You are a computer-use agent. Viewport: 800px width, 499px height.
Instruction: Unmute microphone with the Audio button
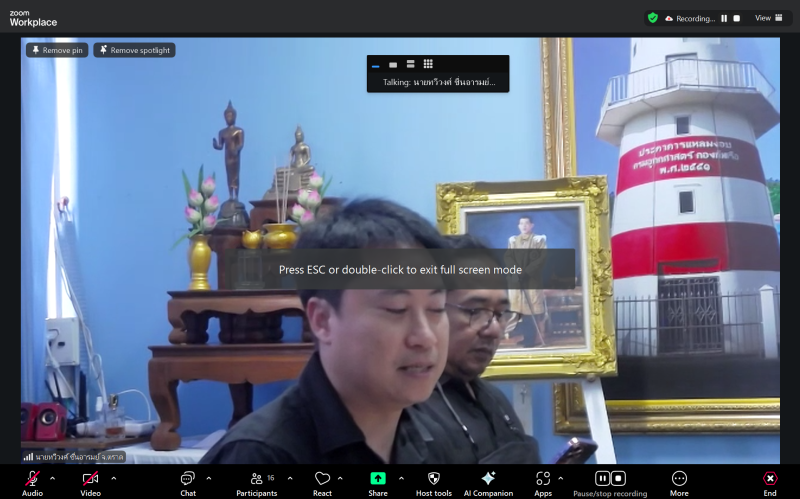pyautogui.click(x=32, y=479)
